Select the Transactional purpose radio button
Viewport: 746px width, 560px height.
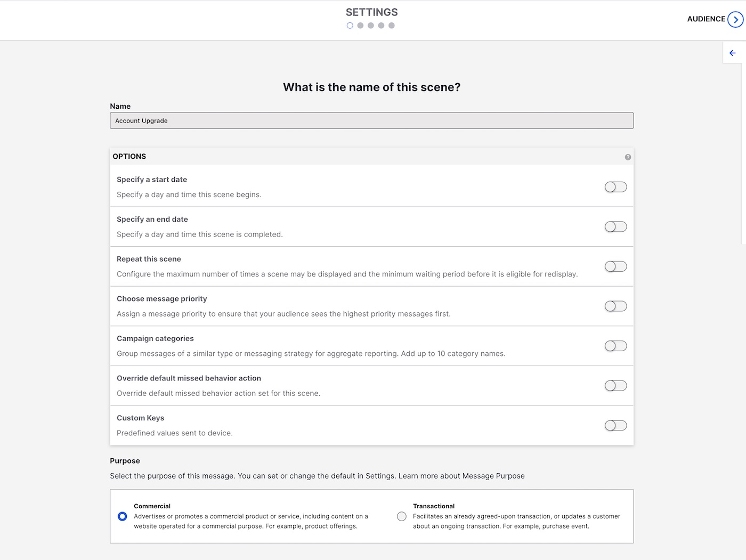402,516
